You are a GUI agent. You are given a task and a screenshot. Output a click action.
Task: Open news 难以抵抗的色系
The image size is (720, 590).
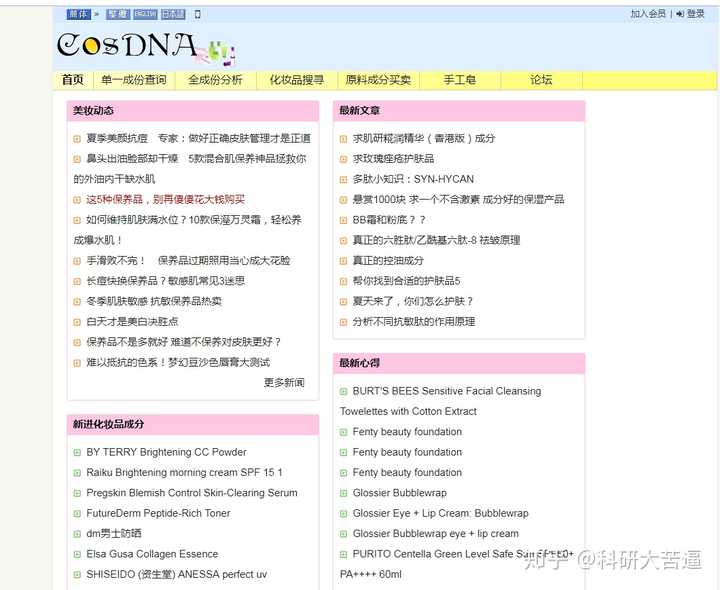(178, 362)
